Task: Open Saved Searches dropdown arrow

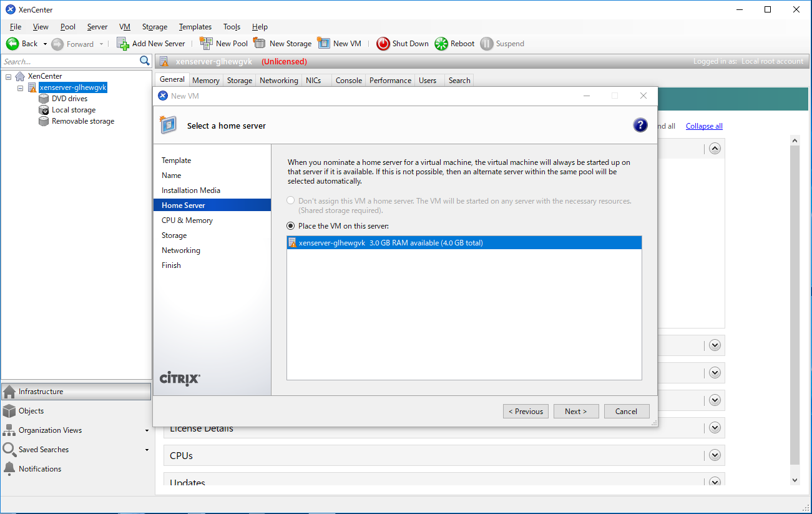Action: (147, 450)
